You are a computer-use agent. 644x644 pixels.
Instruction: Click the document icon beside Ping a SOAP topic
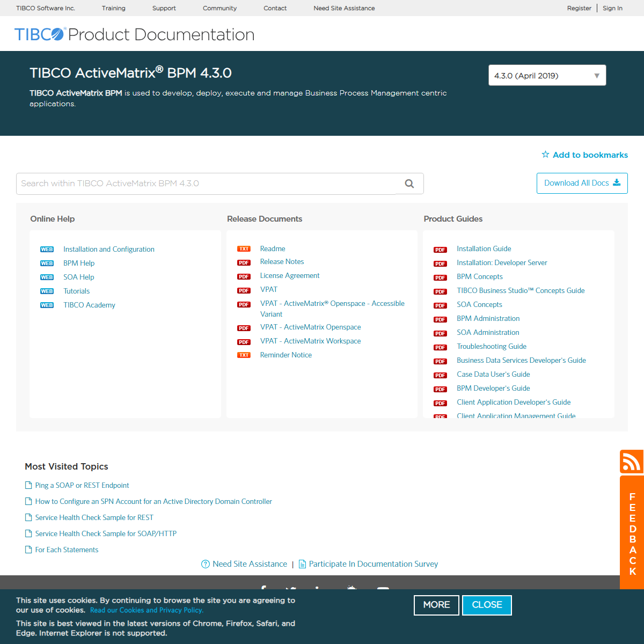pos(28,485)
